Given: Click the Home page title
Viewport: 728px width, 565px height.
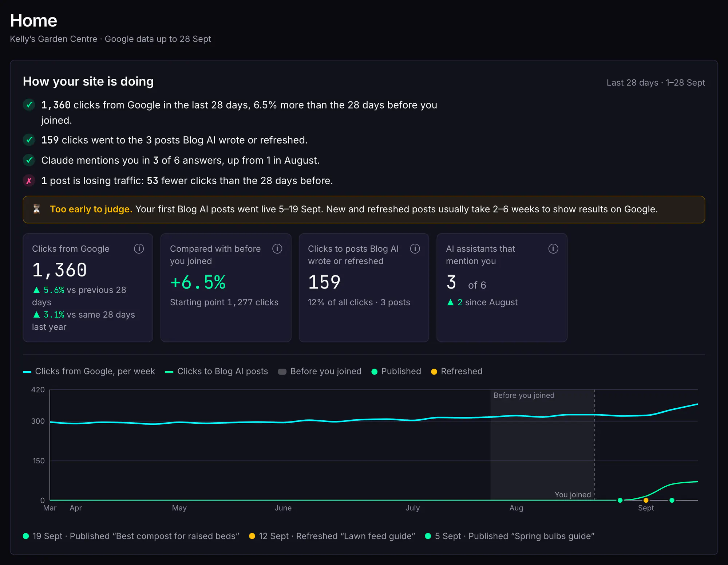Looking at the screenshot, I should 33,20.
